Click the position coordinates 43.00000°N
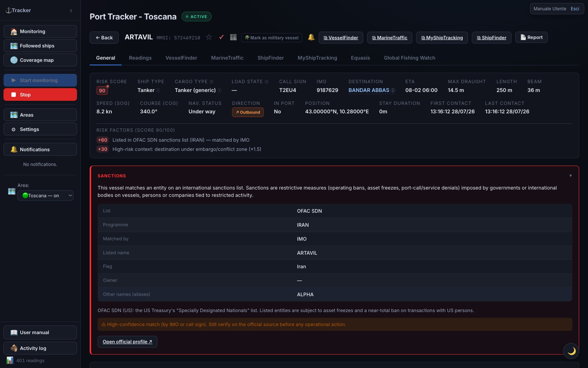This screenshot has width=588, height=368. click(337, 112)
